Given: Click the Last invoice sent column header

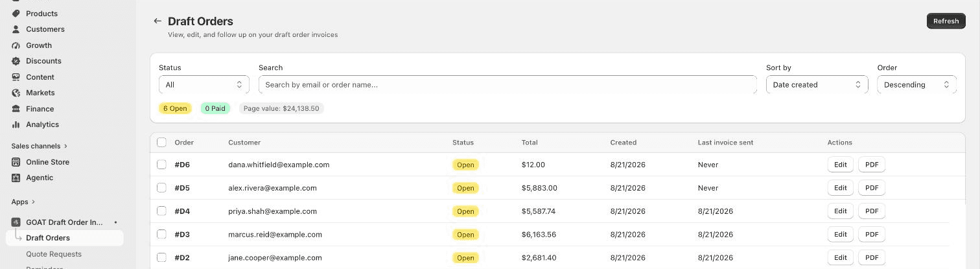Looking at the screenshot, I should click(x=725, y=143).
